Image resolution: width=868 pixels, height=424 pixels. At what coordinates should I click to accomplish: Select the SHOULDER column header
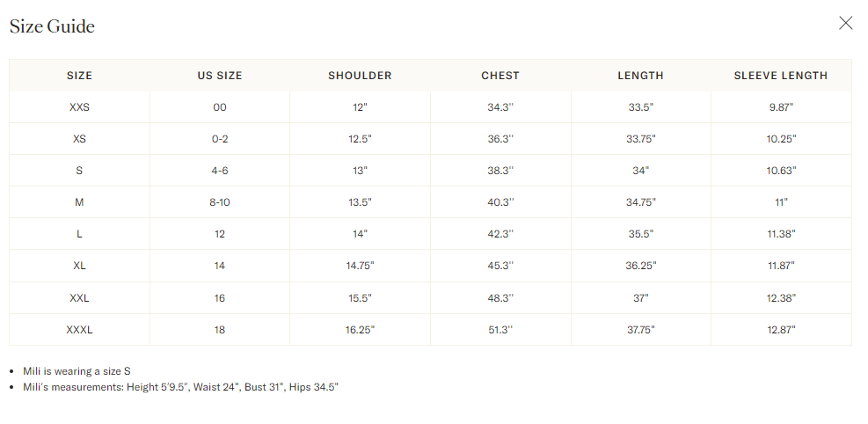pyautogui.click(x=360, y=76)
